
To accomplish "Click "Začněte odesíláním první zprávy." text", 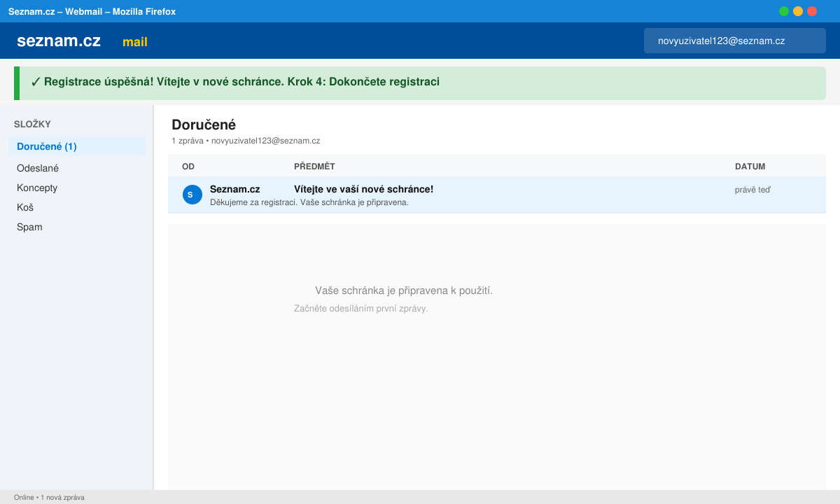I will (x=361, y=309).
